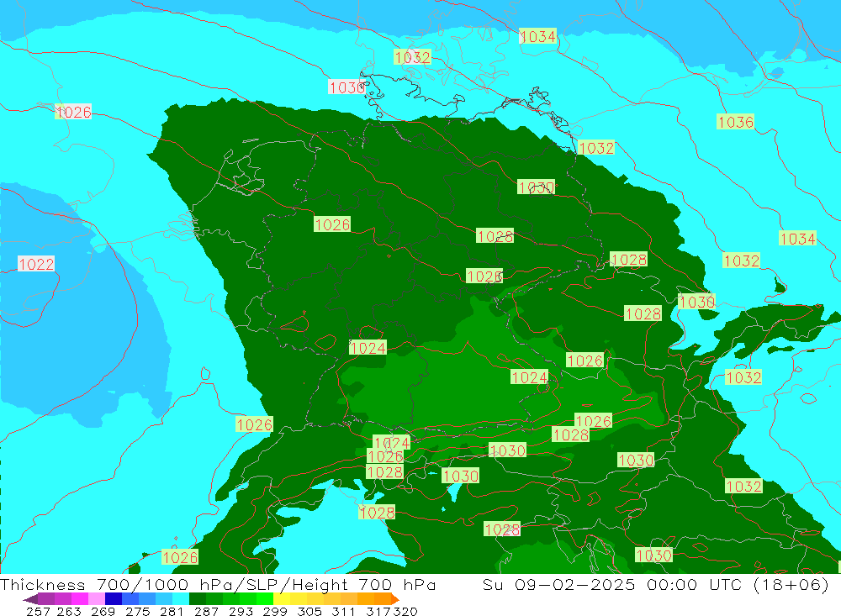Pick the light pink legend swatch
The image size is (841, 616).
click(97, 599)
